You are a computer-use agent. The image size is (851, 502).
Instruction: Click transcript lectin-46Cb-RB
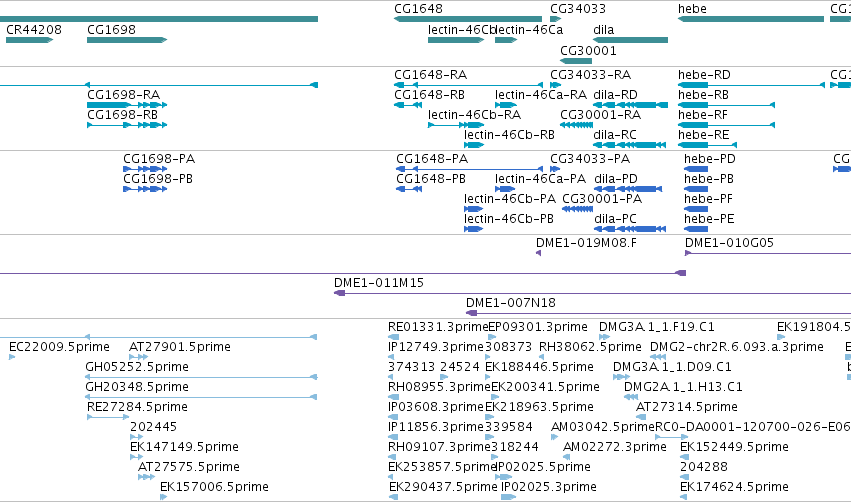(474, 145)
